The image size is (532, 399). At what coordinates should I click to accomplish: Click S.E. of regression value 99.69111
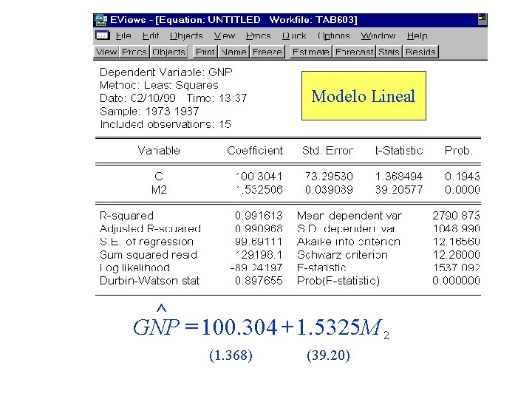pyautogui.click(x=259, y=242)
